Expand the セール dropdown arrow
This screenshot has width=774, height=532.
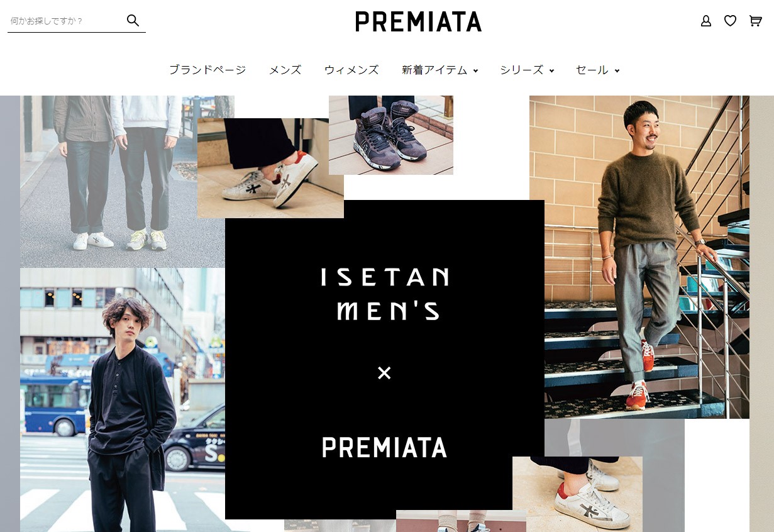point(617,71)
